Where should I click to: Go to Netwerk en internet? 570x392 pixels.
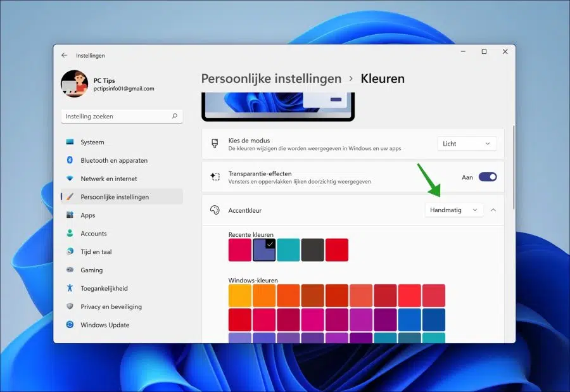tap(122, 179)
